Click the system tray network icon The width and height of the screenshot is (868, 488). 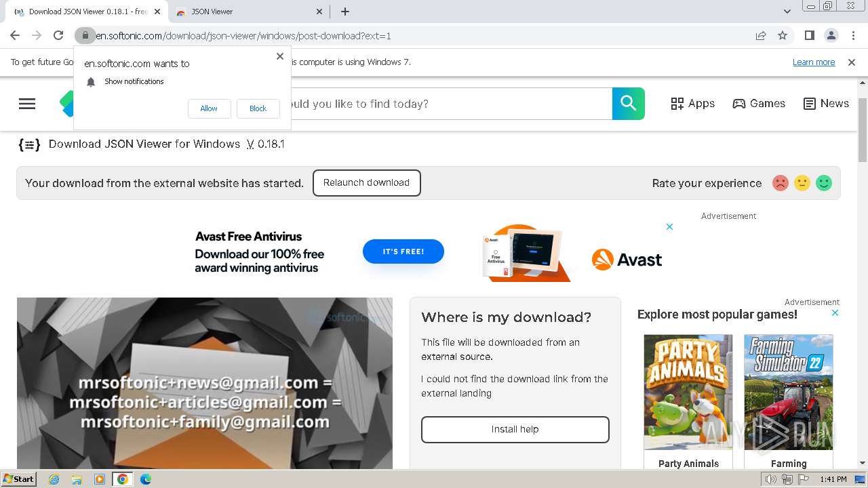click(x=787, y=479)
